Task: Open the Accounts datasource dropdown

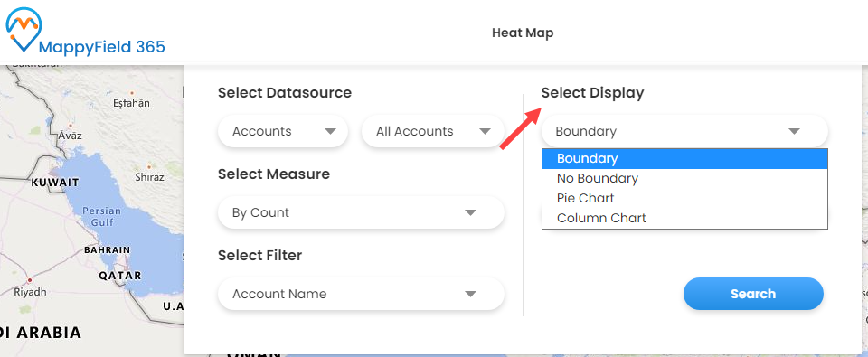Action: point(283,132)
